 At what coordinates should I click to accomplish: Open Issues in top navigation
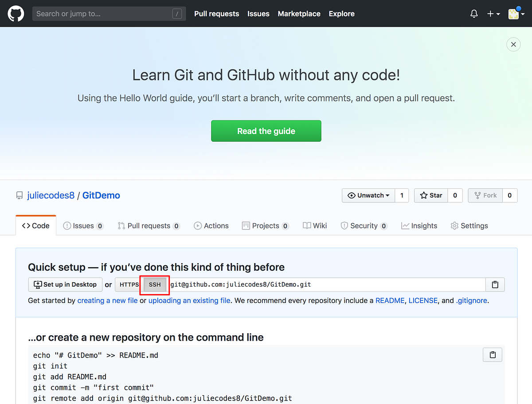click(258, 14)
